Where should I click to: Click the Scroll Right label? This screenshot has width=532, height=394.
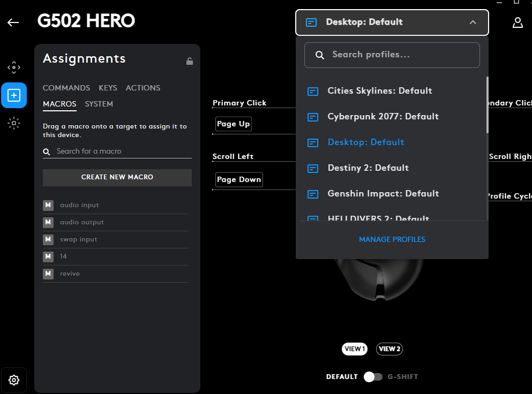(510, 157)
